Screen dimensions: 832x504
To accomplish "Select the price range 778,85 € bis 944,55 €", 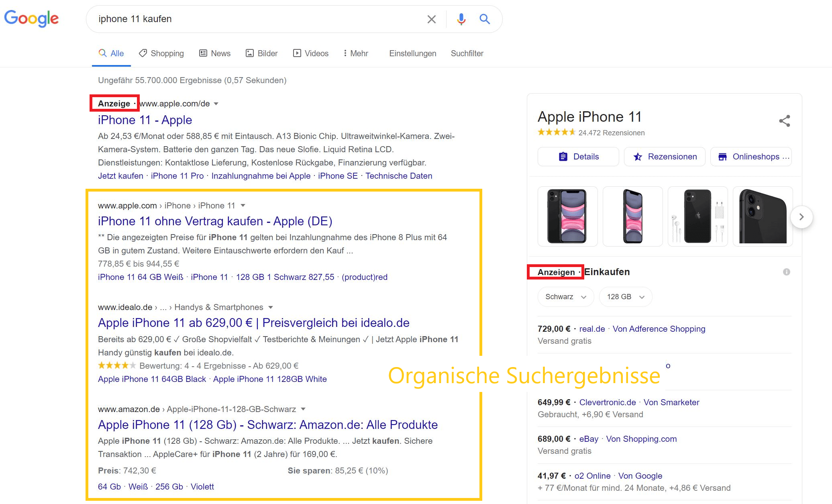I will click(x=139, y=264).
